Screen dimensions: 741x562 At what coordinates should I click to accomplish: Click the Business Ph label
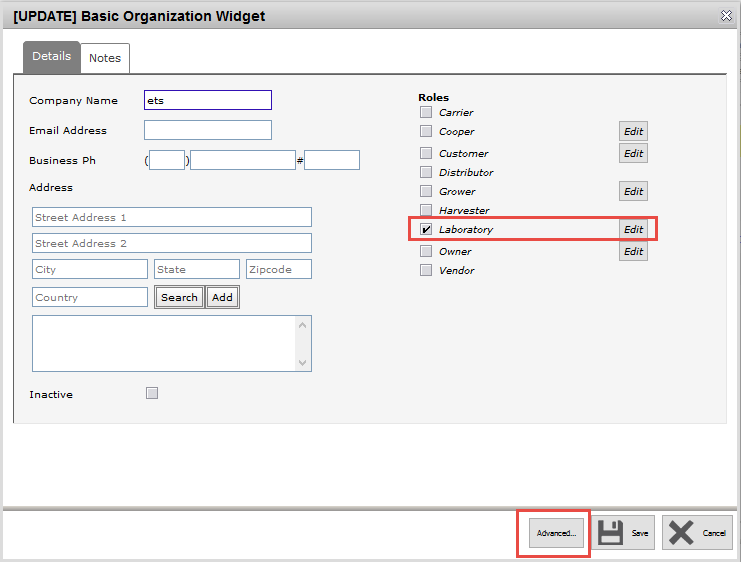point(62,160)
